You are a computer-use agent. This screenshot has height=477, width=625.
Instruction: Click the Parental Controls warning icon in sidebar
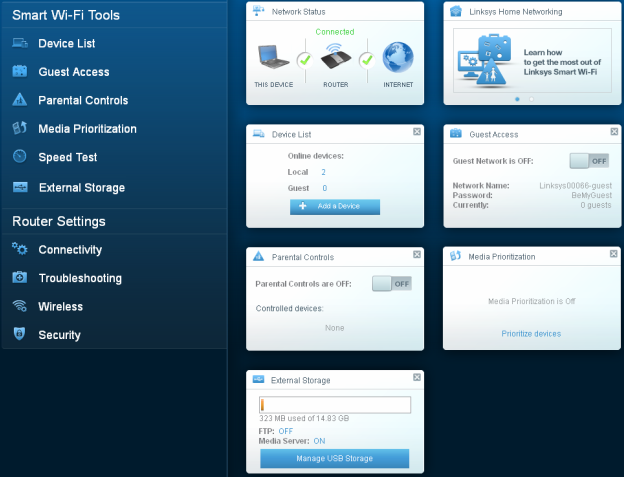point(20,100)
